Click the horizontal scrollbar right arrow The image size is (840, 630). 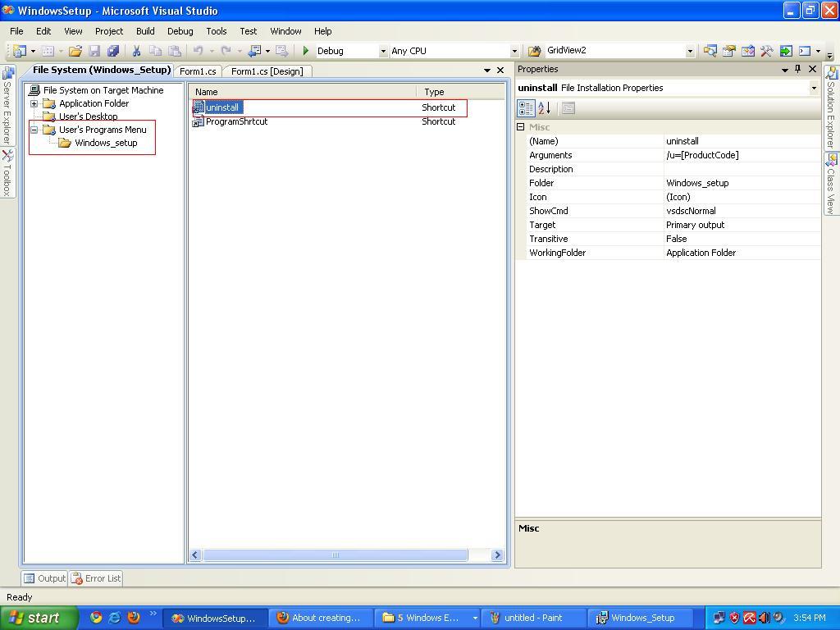pyautogui.click(x=497, y=555)
